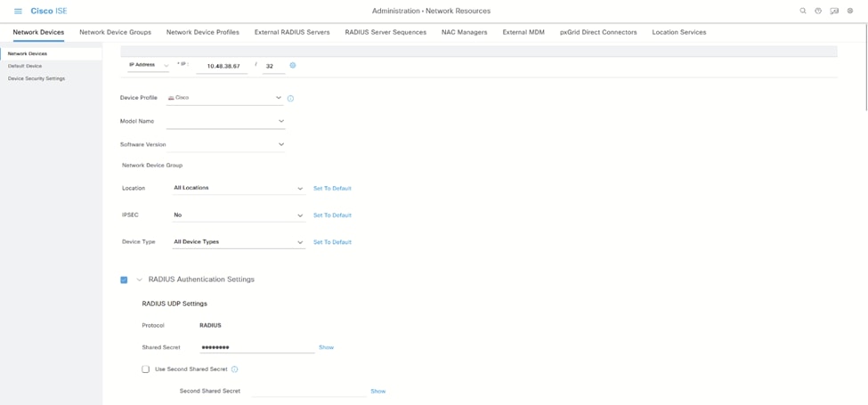Click info icon next to Use Second Shared Secret
Image resolution: width=868 pixels, height=405 pixels.
pyautogui.click(x=234, y=369)
